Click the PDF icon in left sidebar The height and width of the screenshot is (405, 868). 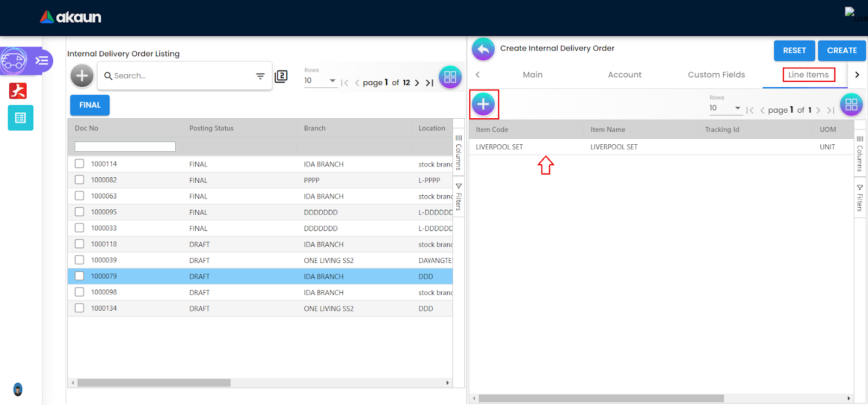pyautogui.click(x=18, y=91)
